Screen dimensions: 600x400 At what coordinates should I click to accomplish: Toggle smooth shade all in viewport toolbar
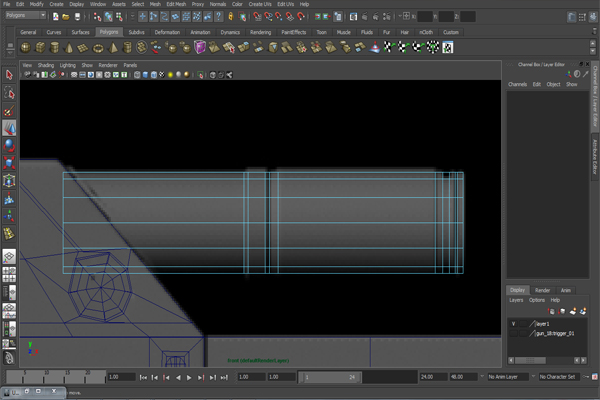145,75
